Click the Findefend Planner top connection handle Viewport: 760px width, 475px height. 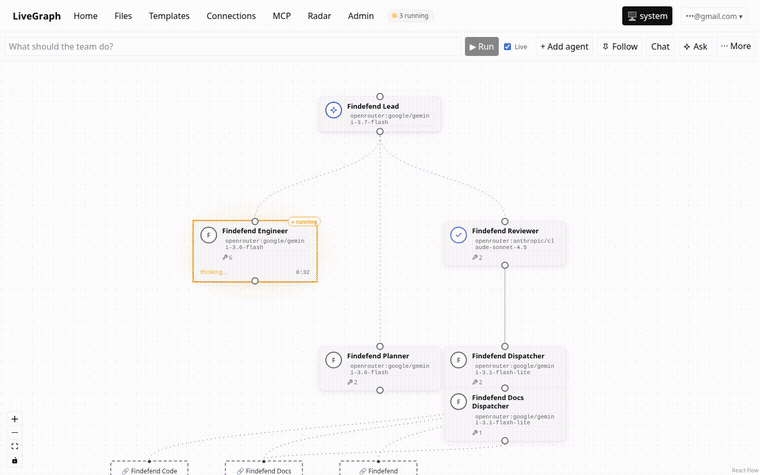[x=380, y=347]
